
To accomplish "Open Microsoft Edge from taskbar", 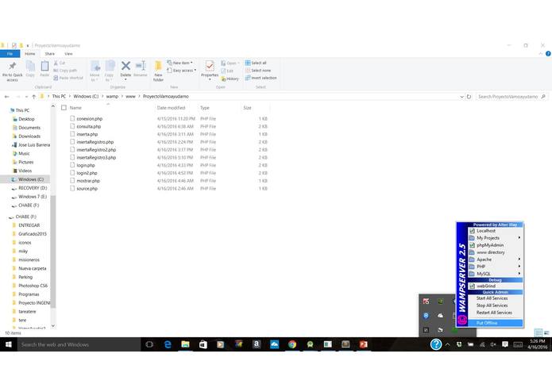I will (x=168, y=344).
